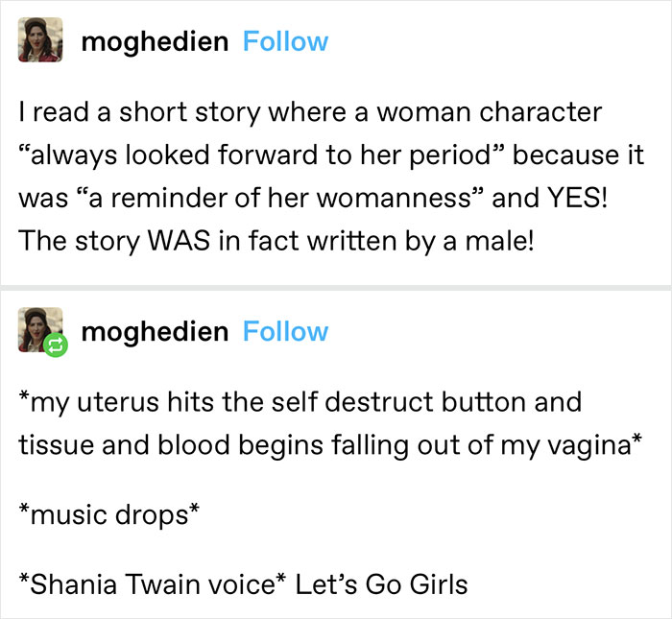This screenshot has width=672, height=619.
Task: Click the green reblog badge icon
Action: (x=54, y=346)
